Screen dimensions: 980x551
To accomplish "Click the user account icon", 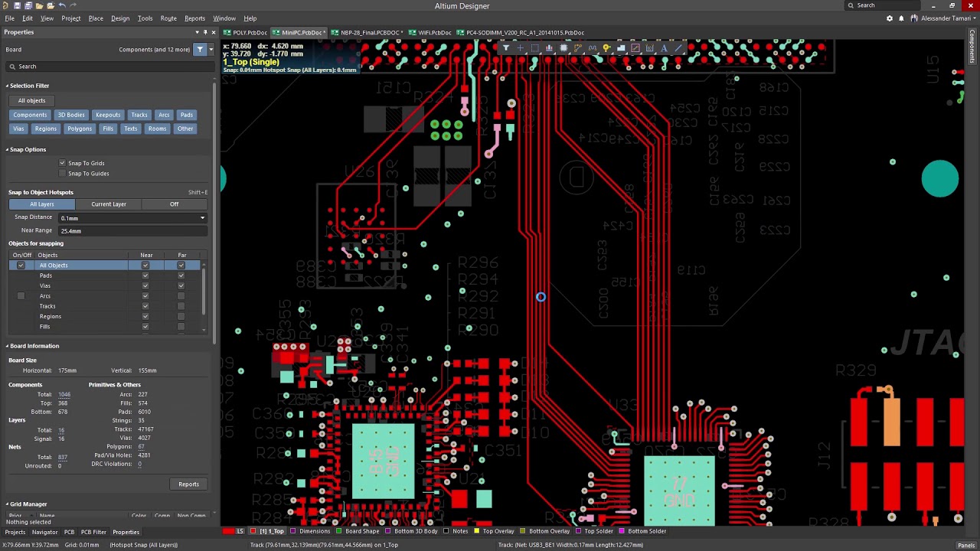I will pos(914,18).
